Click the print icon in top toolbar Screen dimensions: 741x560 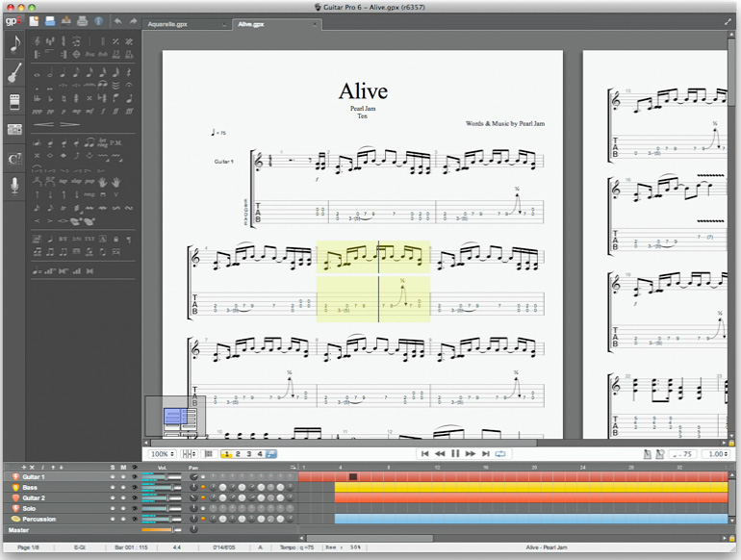pos(83,20)
